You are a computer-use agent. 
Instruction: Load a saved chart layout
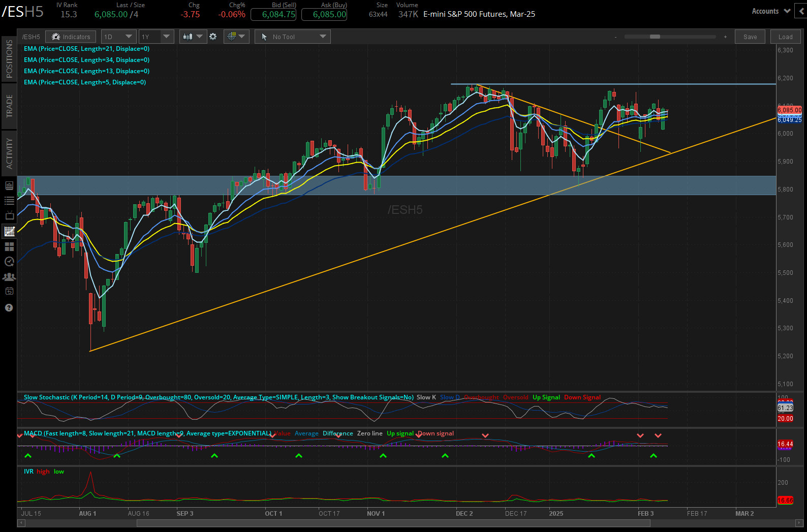tap(786, 37)
